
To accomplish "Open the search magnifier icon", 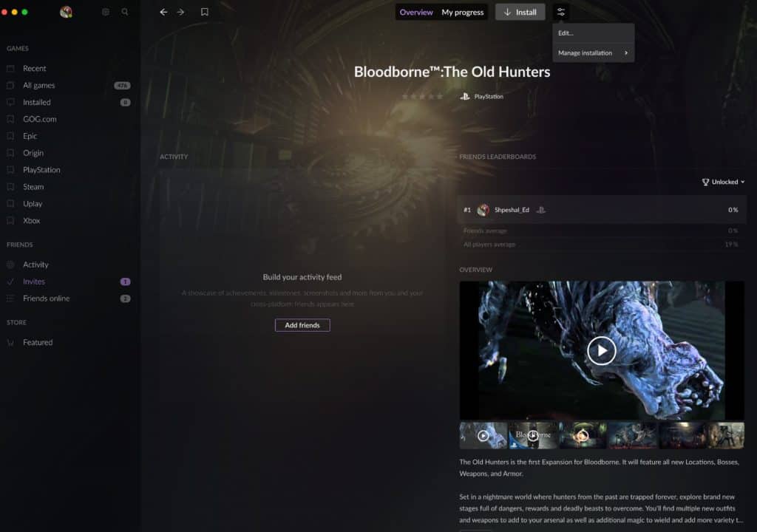I will [x=125, y=12].
